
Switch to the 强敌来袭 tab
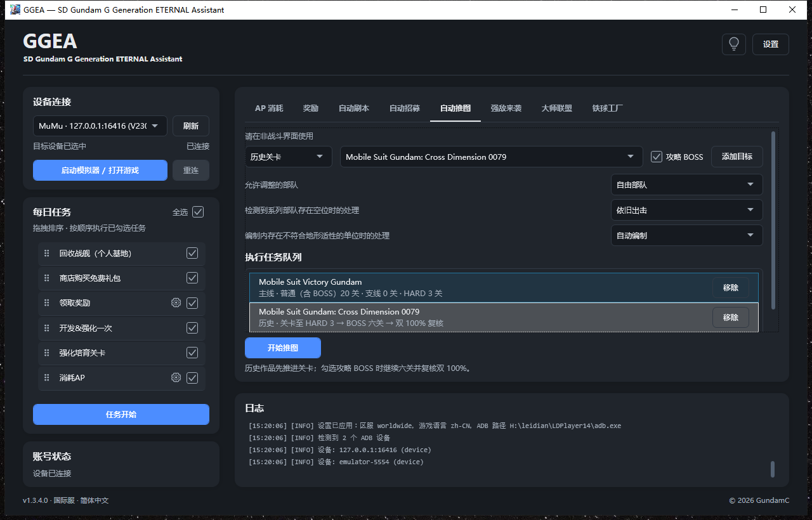coord(506,108)
